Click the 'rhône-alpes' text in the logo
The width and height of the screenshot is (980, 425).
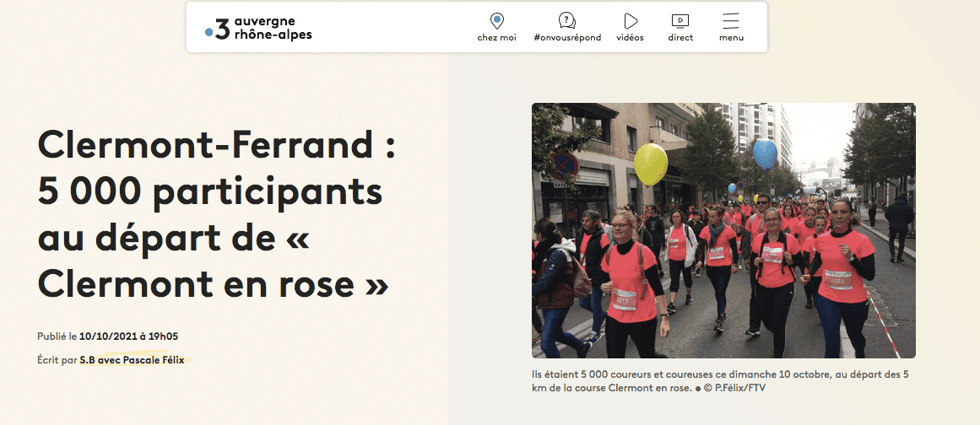(x=273, y=35)
